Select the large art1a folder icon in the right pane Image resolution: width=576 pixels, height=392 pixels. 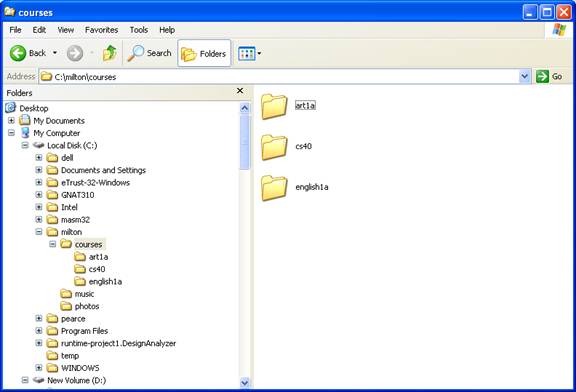[274, 107]
